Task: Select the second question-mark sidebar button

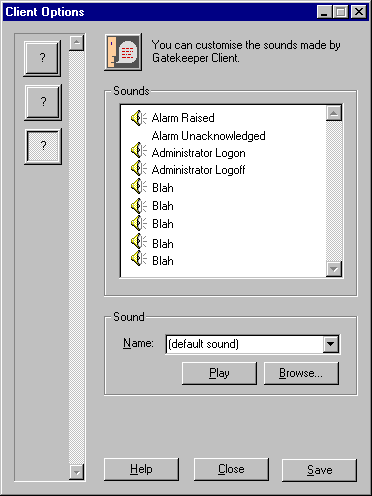Action: (x=43, y=102)
